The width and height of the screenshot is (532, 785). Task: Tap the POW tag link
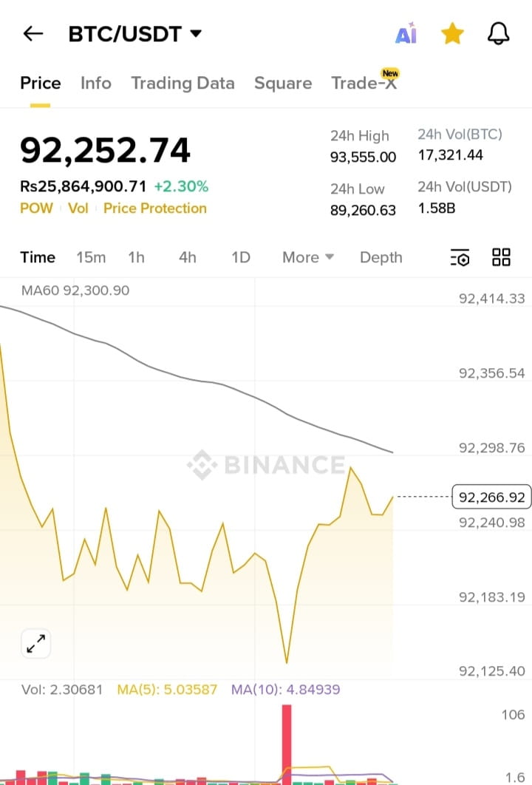tap(36, 208)
